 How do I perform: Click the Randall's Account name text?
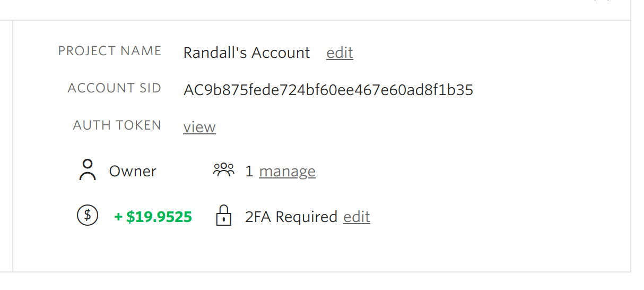point(247,53)
